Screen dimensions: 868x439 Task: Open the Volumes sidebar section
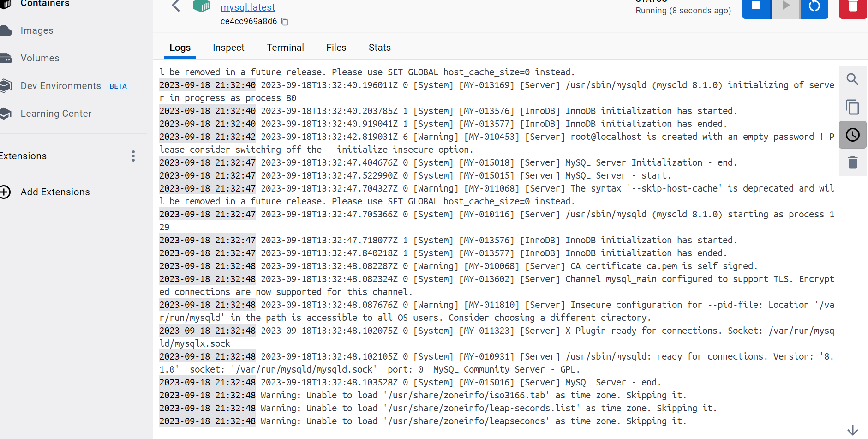(x=40, y=58)
